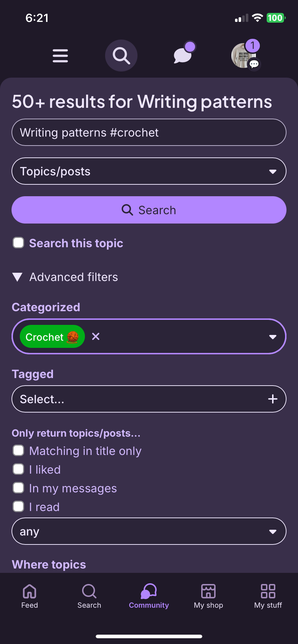The image size is (298, 644).
Task: Tick the I liked checkbox
Action: click(18, 469)
